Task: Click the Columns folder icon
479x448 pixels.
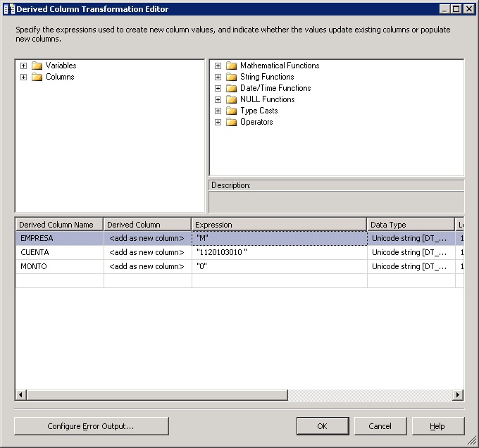Action: 37,77
